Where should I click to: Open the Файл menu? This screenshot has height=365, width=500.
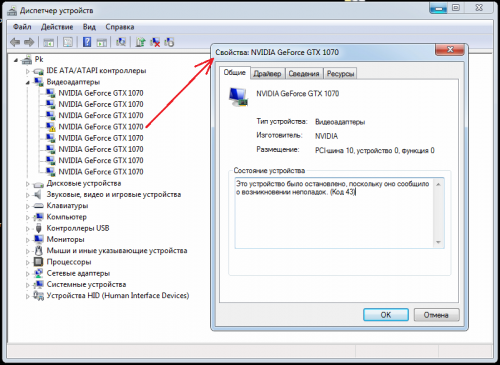pyautogui.click(x=22, y=27)
